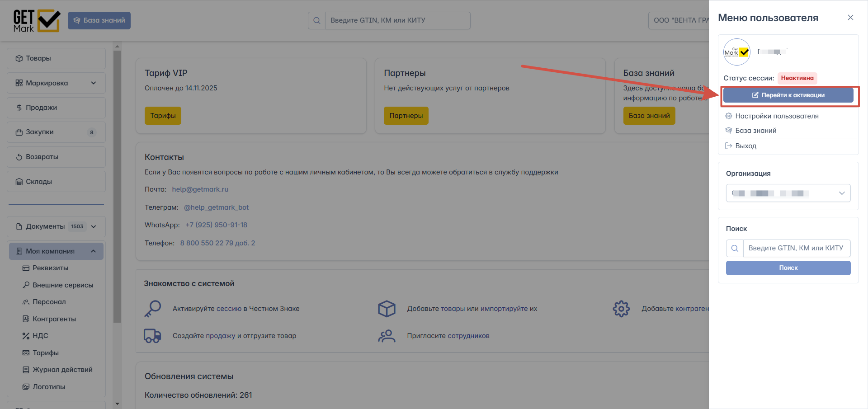Click the magnifier icon in top search
Image resolution: width=868 pixels, height=409 pixels.
316,20
